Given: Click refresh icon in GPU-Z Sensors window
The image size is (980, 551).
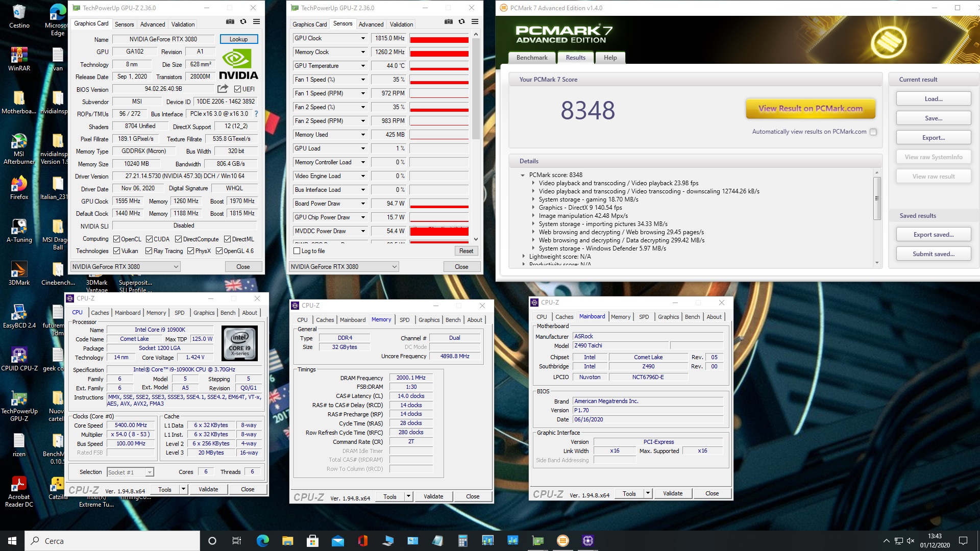Looking at the screenshot, I should pyautogui.click(x=462, y=21).
